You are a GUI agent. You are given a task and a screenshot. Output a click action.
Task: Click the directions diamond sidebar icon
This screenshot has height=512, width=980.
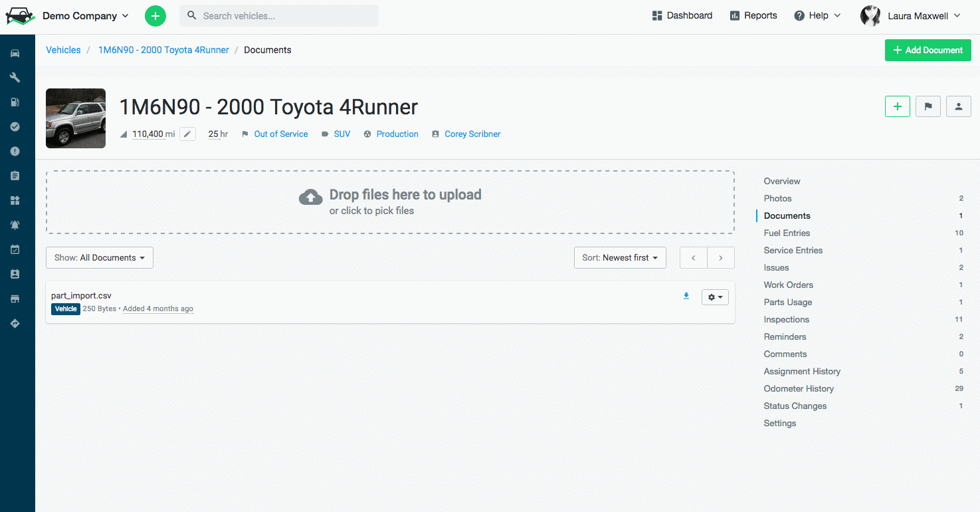(15, 324)
